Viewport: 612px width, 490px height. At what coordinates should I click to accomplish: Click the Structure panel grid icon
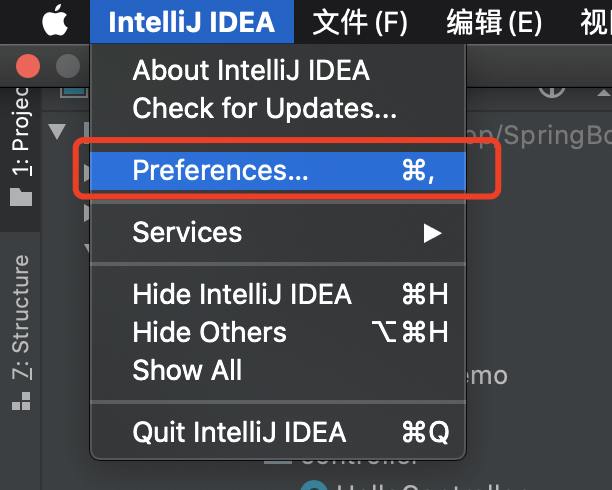click(21, 401)
